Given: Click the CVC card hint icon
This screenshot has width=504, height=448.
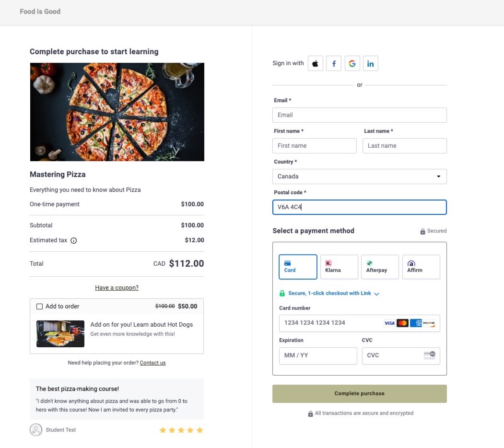Looking at the screenshot, I should pos(430,355).
